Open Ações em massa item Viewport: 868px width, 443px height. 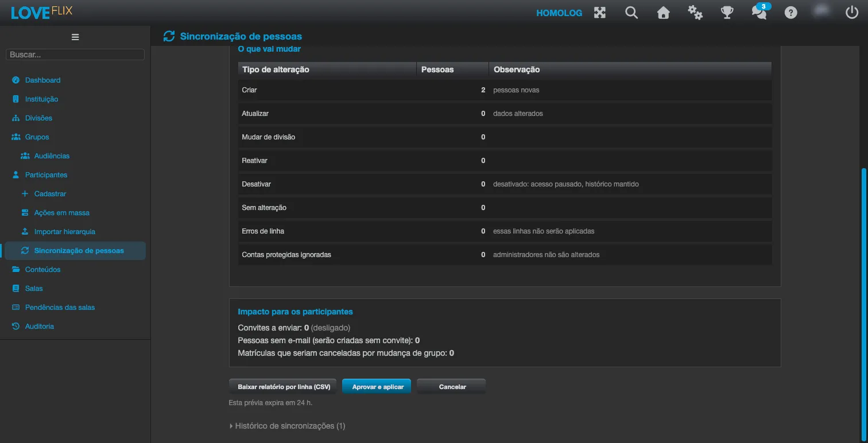click(x=61, y=213)
